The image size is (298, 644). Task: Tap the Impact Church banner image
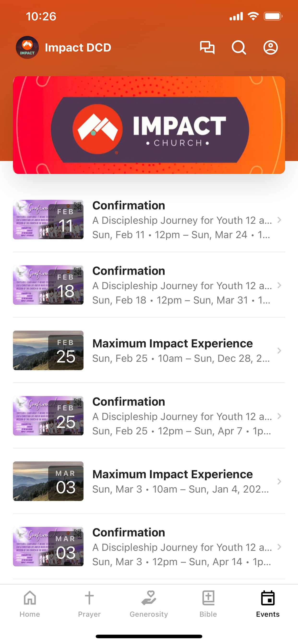149,125
